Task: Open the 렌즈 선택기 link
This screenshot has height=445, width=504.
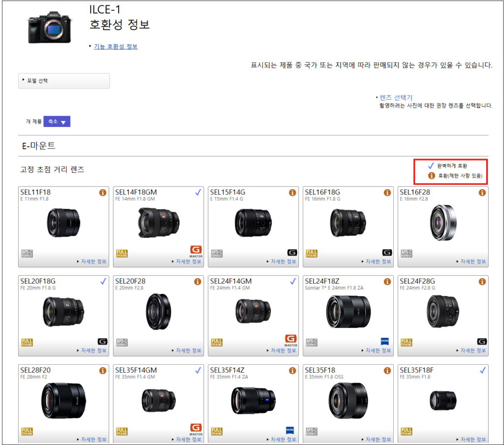Action: (396, 97)
